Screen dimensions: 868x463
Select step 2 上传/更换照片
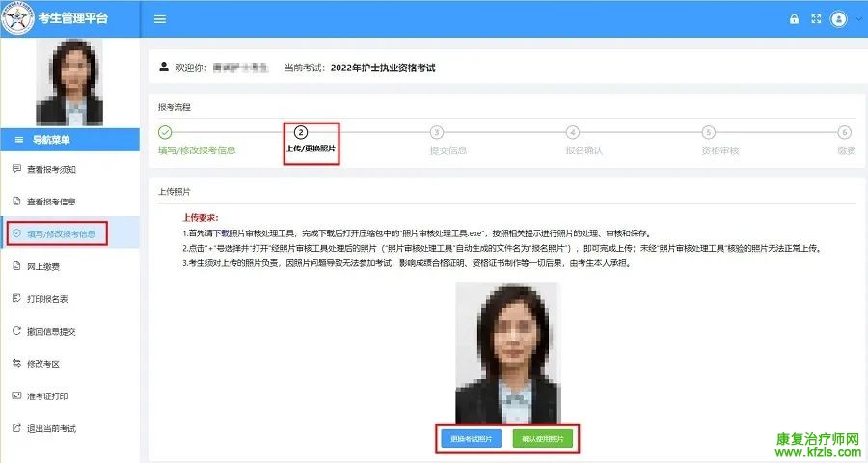pos(301,133)
